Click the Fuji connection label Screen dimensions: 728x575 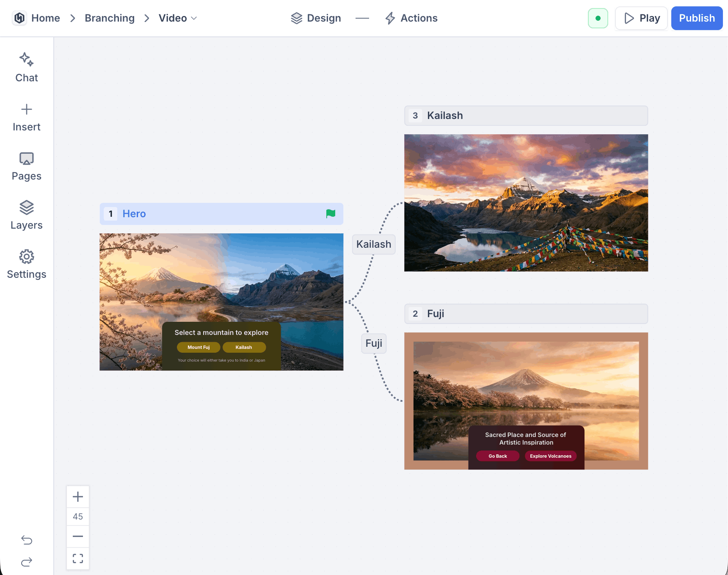point(374,343)
